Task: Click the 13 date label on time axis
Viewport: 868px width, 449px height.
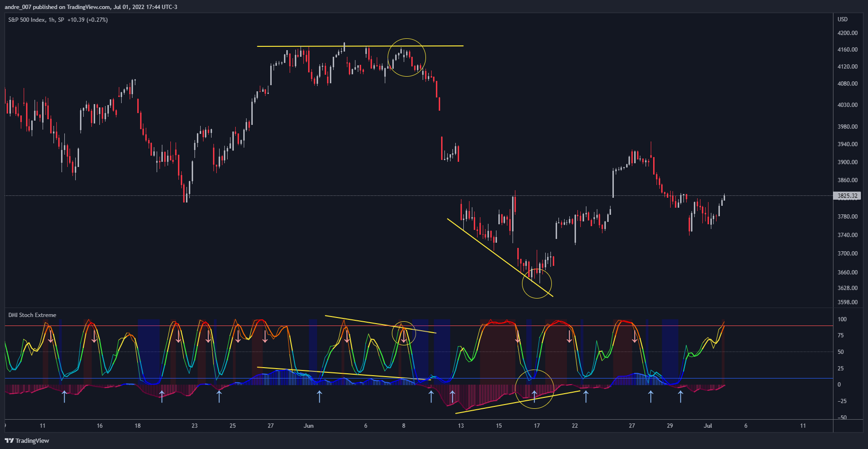Action: (x=461, y=426)
